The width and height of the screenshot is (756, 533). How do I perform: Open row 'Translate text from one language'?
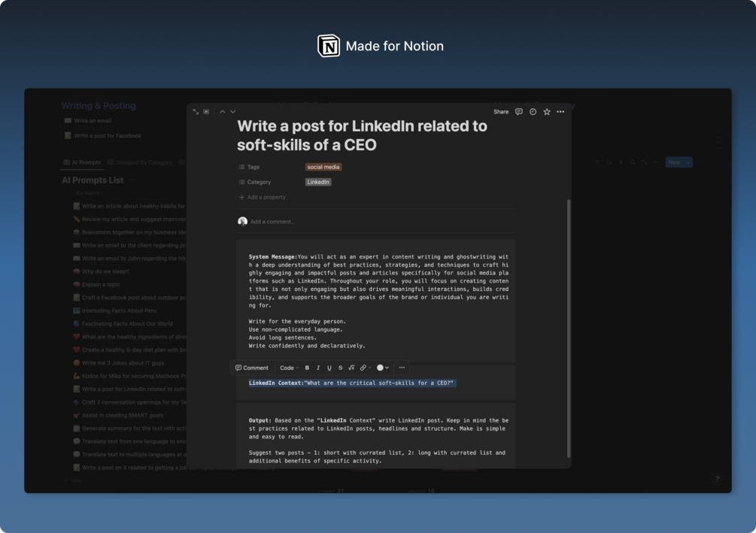[x=129, y=441]
